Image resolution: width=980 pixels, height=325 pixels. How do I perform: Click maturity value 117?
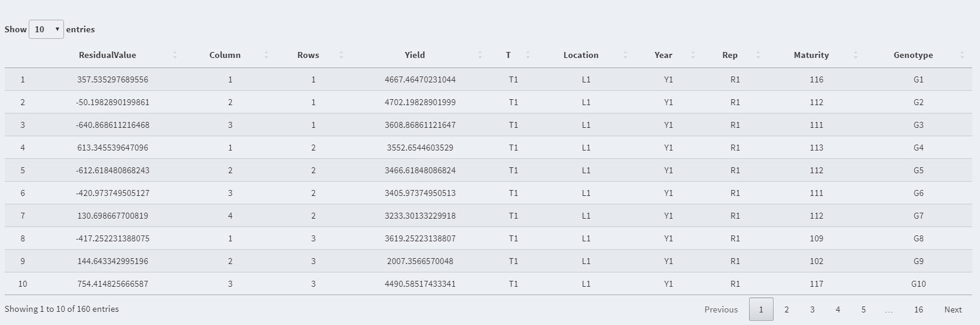817,284
